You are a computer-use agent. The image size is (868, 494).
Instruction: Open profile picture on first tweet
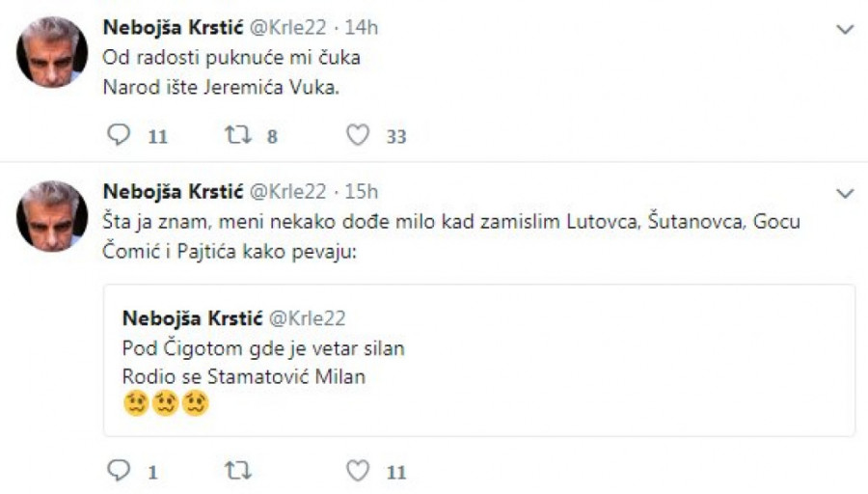(x=52, y=52)
